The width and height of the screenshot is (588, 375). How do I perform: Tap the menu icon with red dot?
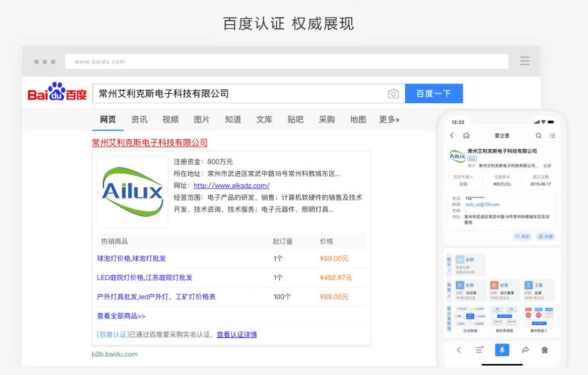pos(479,349)
